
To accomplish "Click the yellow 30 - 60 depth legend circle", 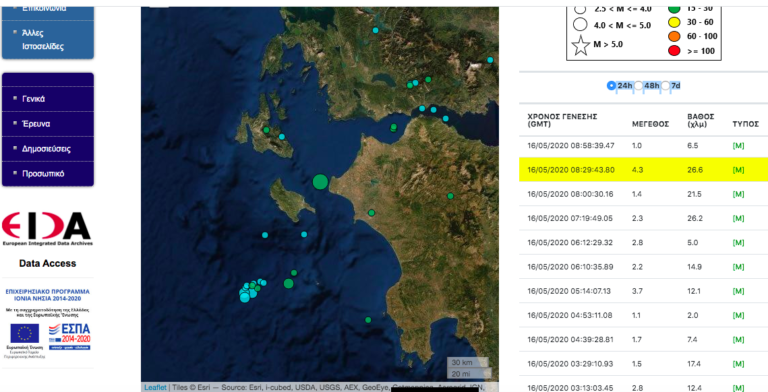I will point(674,22).
